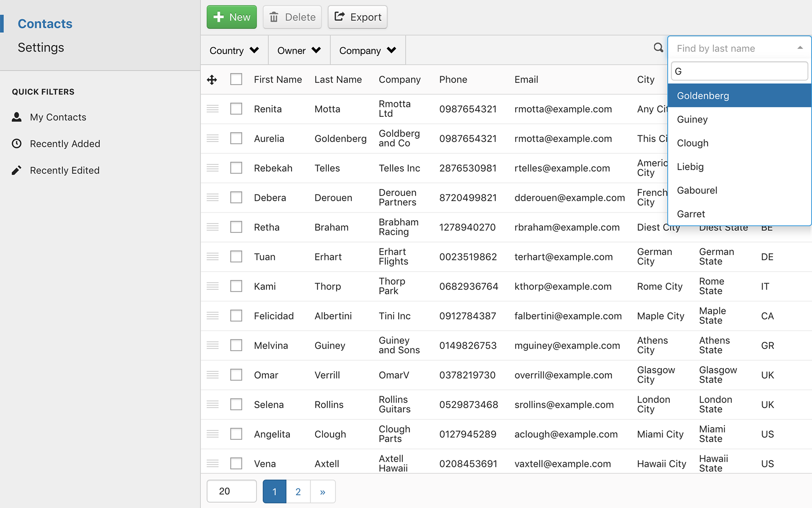Open the Owner filter dropdown
Screen dimensions: 812x508
pyautogui.click(x=299, y=50)
